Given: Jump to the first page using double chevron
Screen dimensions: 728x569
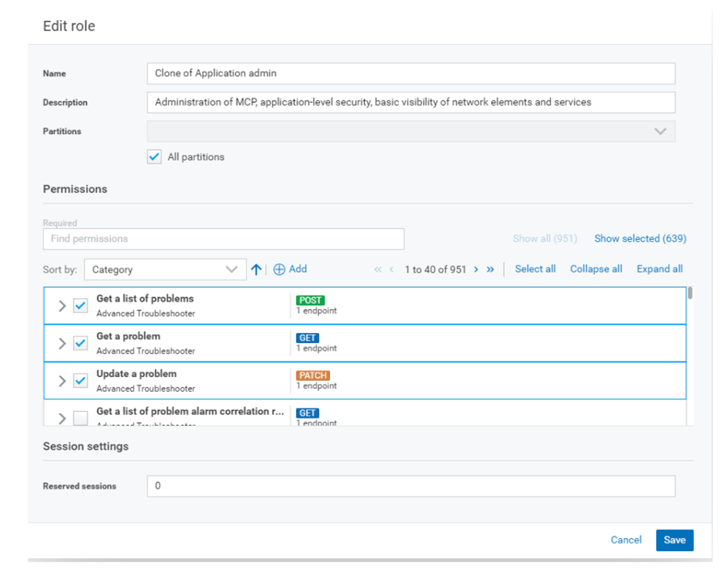Looking at the screenshot, I should 377,269.
